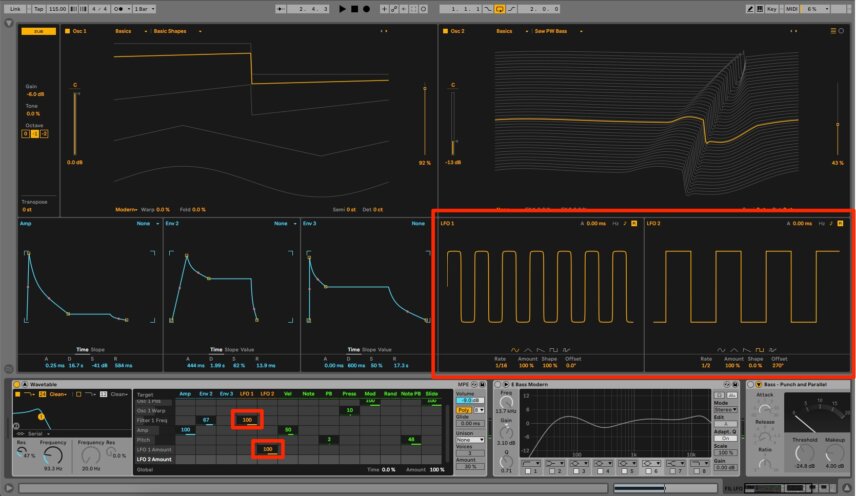
Task: Select LFO 2 Amount row in matrix
Action: [x=154, y=459]
